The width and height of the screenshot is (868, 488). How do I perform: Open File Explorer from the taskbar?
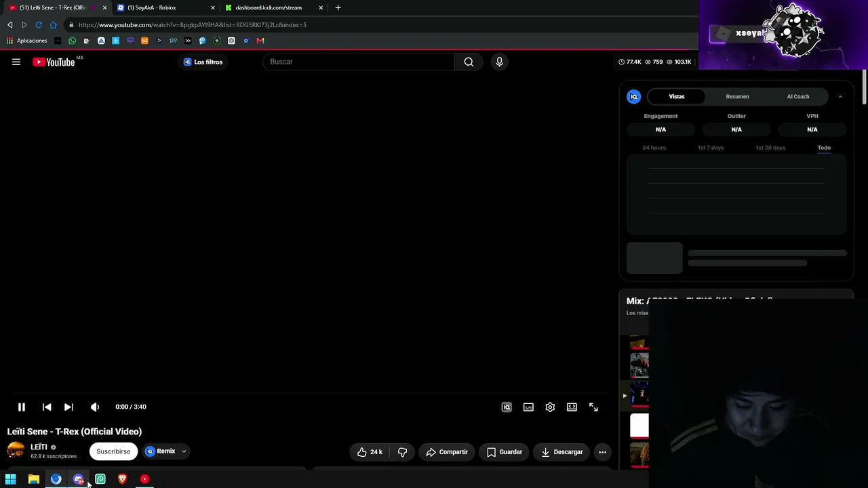pyautogui.click(x=34, y=479)
